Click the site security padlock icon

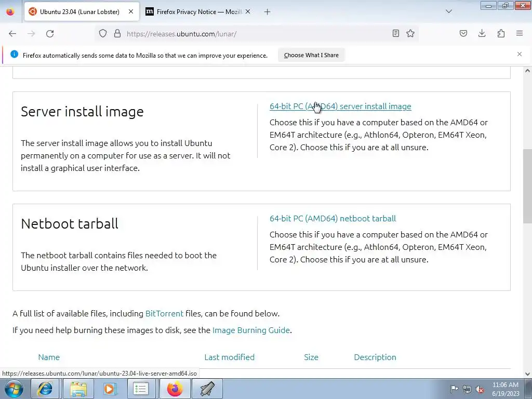[117, 33]
